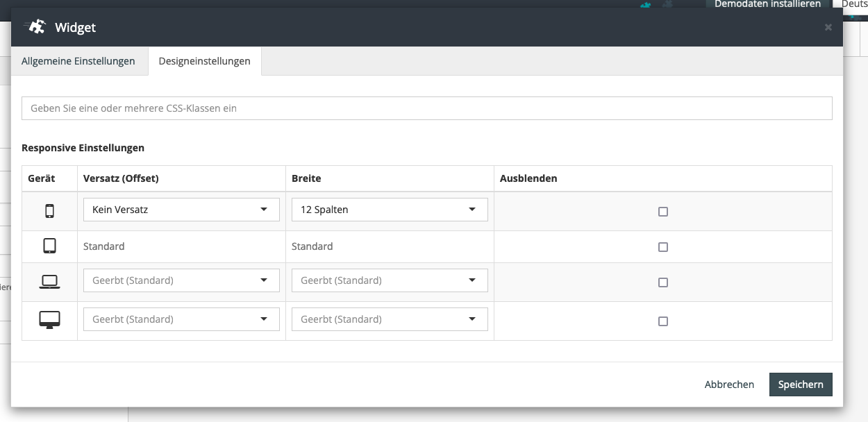Expand the '12 Spalten' width dropdown
The height and width of the screenshot is (422, 868).
(x=390, y=210)
